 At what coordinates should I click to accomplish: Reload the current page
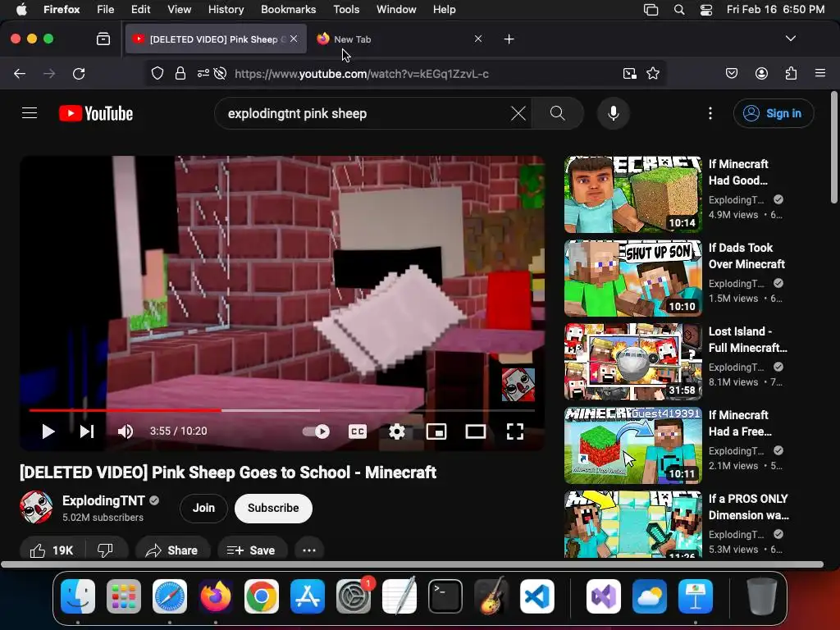coord(79,73)
